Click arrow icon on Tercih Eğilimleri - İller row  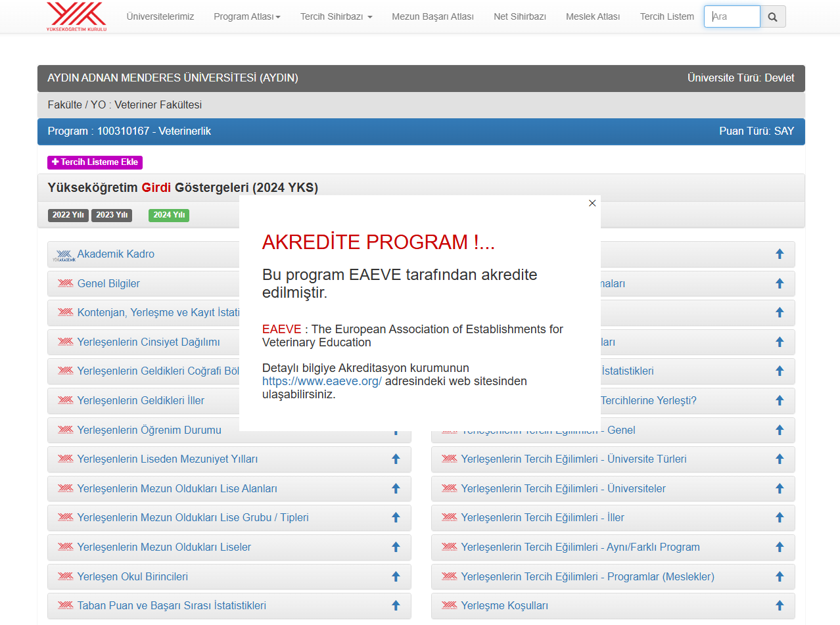[x=780, y=517]
